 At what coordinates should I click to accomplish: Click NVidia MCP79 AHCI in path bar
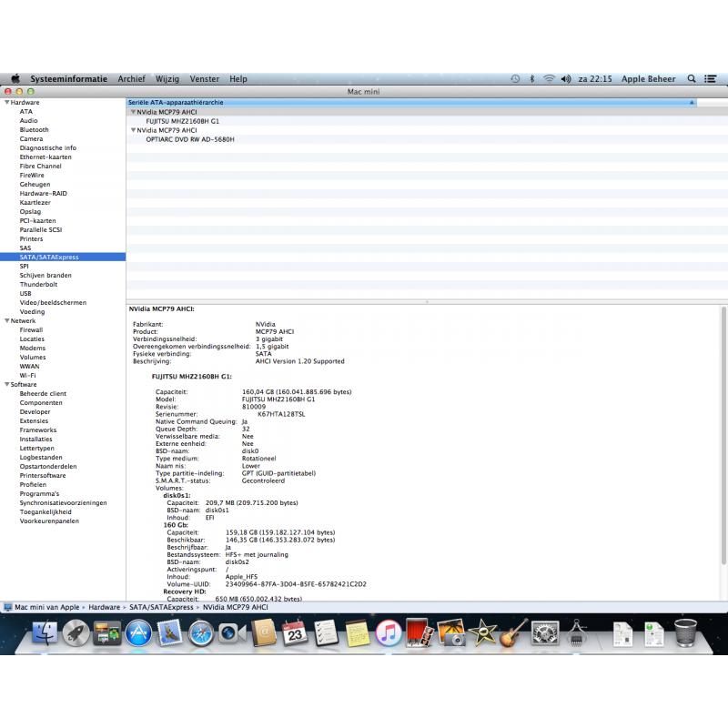236,607
